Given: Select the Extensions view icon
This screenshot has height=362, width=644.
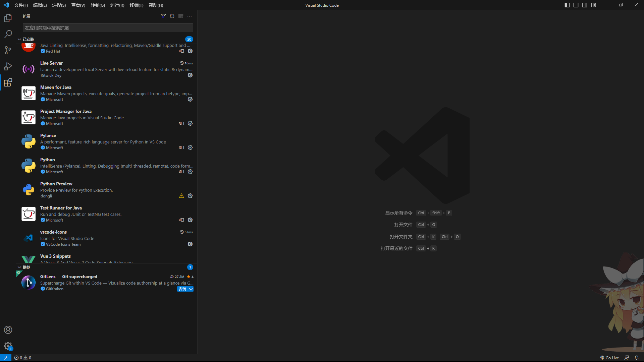Looking at the screenshot, I should coord(8,82).
